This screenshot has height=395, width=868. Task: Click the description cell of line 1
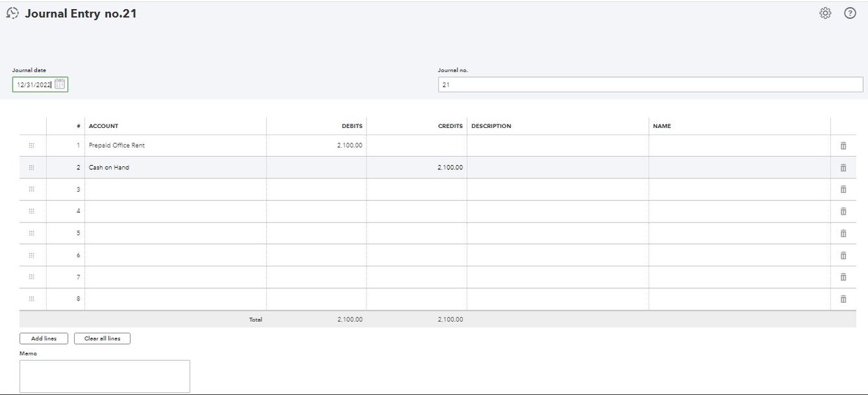click(x=558, y=145)
